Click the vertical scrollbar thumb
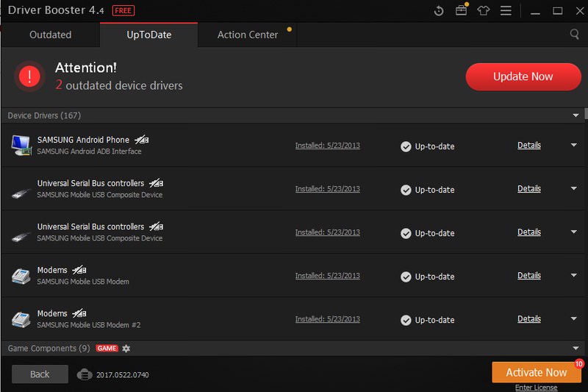The image size is (588, 392). pyautogui.click(x=586, y=114)
